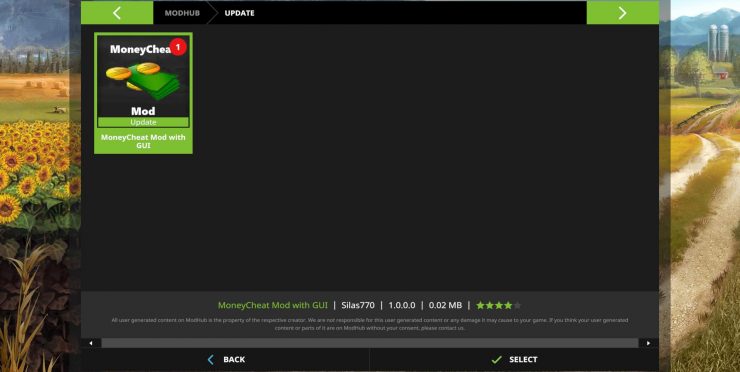Click the horizontal scrollbar's left arrow

click(x=91, y=343)
